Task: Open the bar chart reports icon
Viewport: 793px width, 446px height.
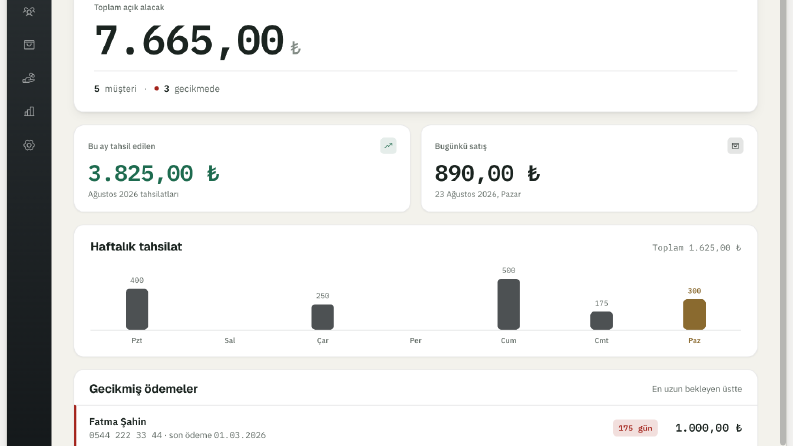Action: 29,112
